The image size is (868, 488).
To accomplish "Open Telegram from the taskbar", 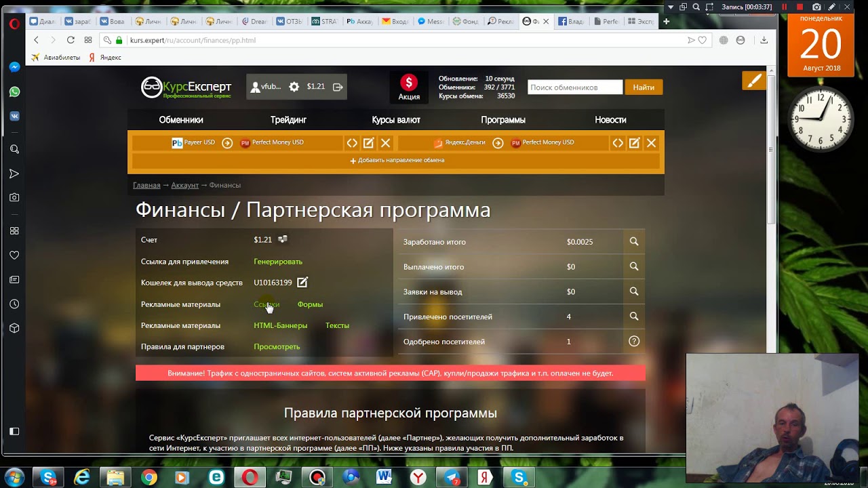I will pyautogui.click(x=452, y=477).
